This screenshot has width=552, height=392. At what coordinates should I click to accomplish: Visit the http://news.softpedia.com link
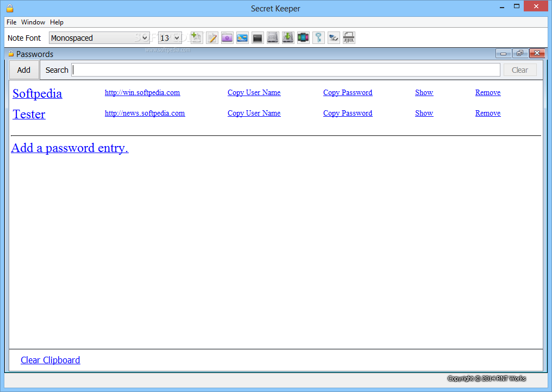click(x=145, y=113)
